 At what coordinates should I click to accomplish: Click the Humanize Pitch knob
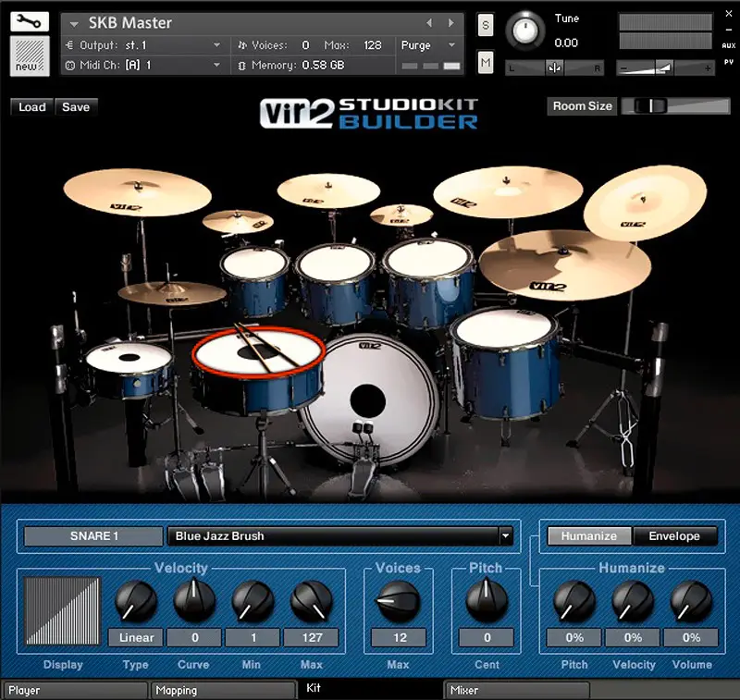[x=573, y=601]
